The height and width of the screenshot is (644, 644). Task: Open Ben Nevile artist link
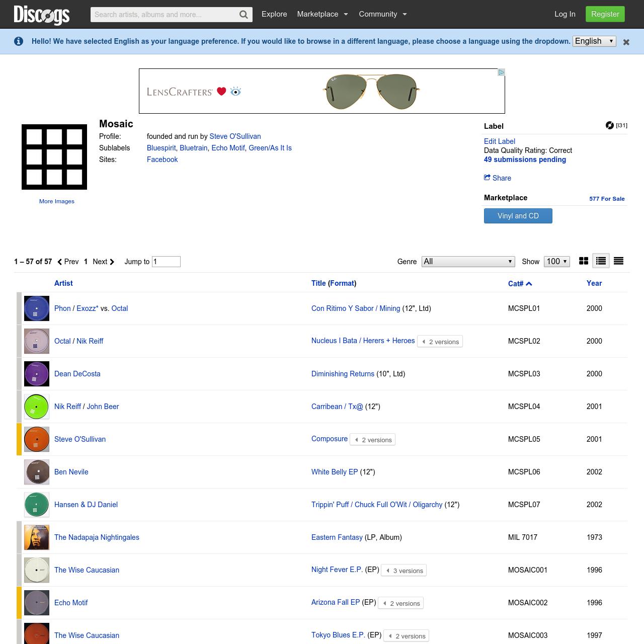pos(71,472)
